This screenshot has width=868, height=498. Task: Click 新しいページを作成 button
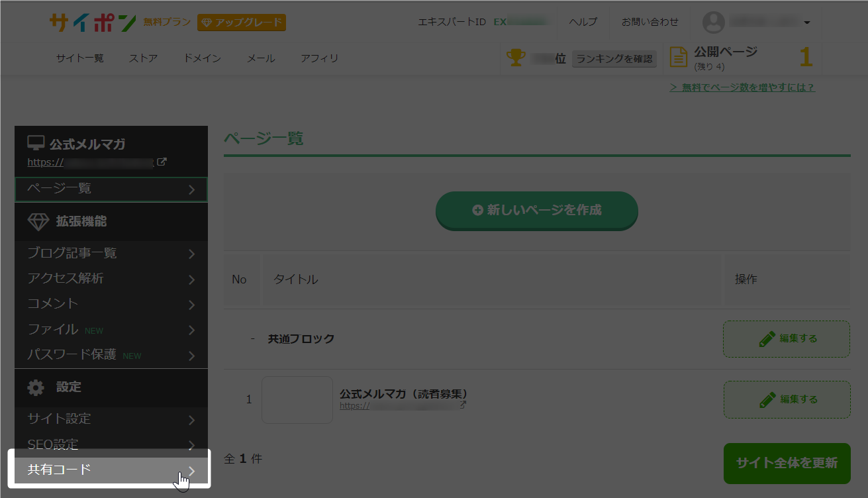pyautogui.click(x=536, y=211)
